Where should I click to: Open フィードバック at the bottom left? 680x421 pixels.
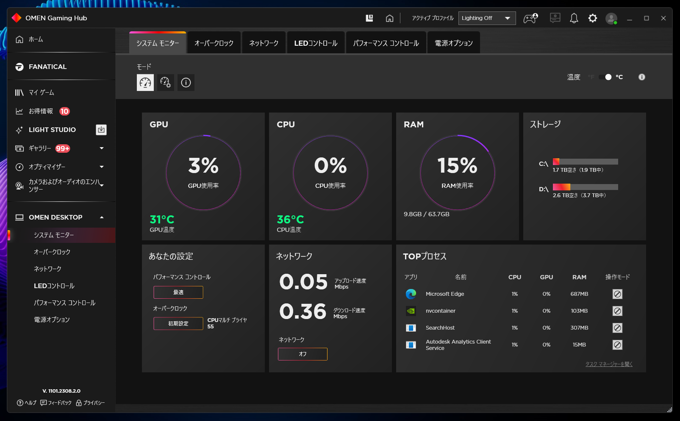(56, 403)
